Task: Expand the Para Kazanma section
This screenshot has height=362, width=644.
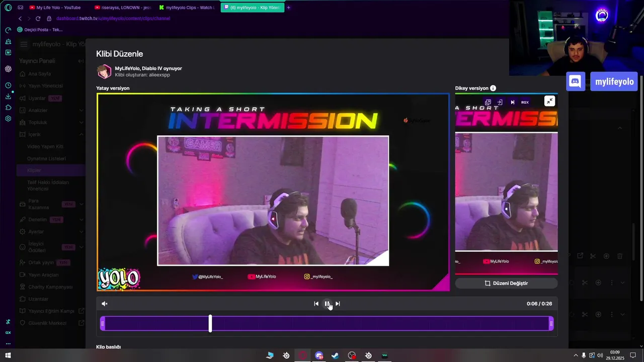Action: coord(82,204)
